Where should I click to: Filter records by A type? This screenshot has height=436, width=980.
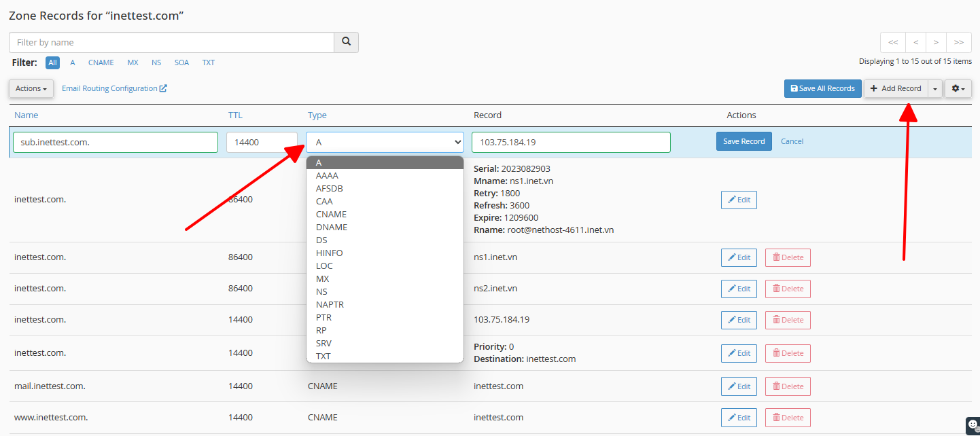[73, 62]
